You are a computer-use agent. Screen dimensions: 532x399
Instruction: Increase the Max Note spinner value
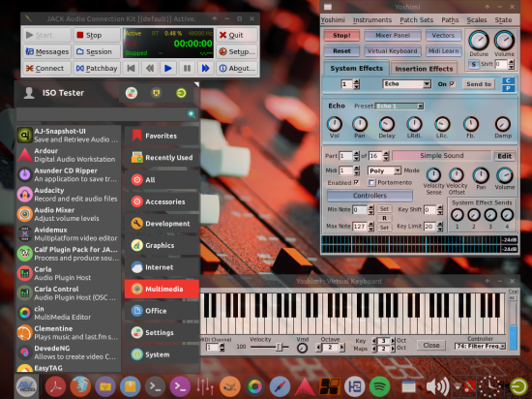pyautogui.click(x=370, y=224)
